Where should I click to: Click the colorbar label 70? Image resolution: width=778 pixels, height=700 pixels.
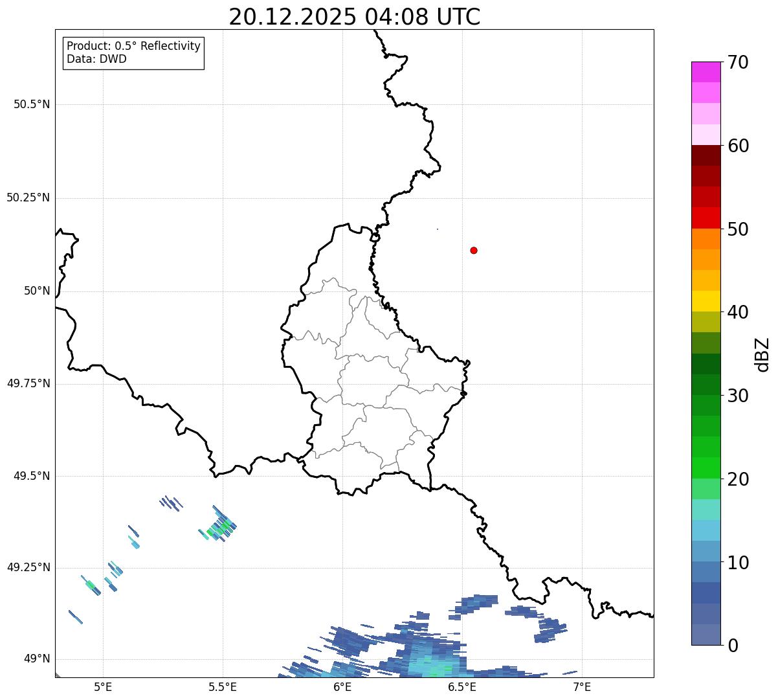[x=738, y=62]
